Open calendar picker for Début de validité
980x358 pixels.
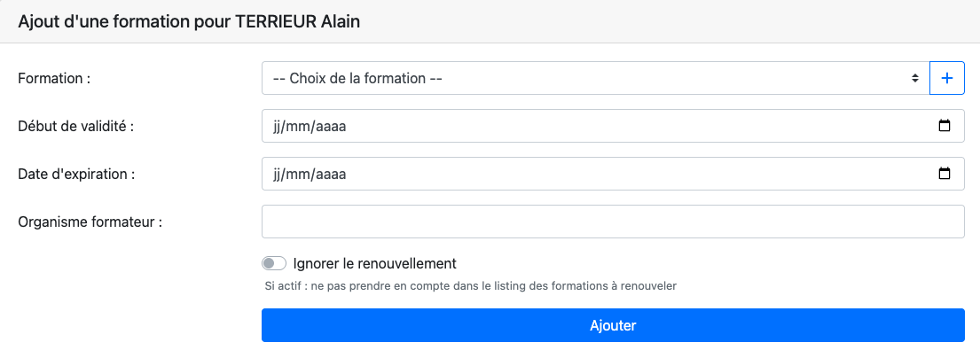click(945, 126)
